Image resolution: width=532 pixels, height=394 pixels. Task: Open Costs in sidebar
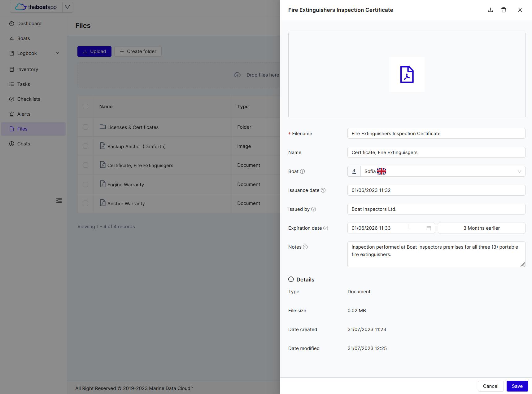[x=33, y=144]
